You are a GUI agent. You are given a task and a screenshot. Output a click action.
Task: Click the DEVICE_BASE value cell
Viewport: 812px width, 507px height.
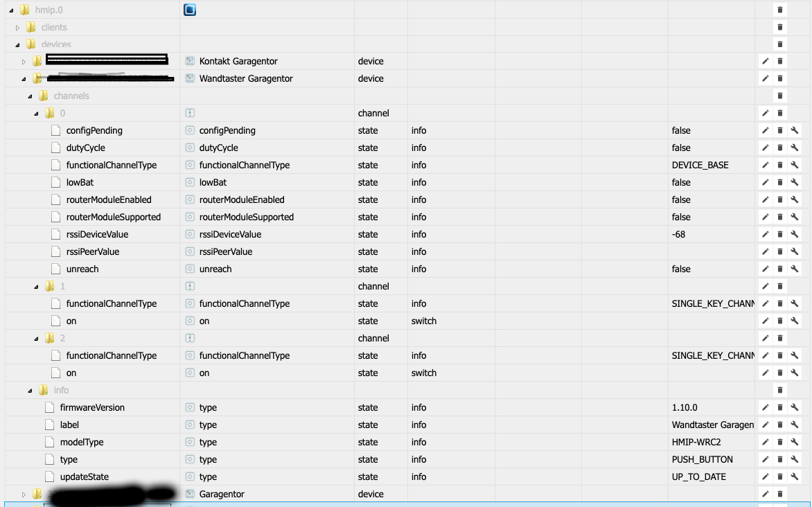(x=700, y=166)
